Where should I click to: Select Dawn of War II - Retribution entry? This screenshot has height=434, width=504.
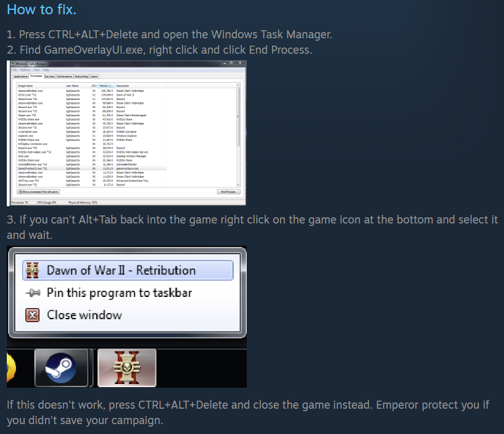[x=128, y=270]
